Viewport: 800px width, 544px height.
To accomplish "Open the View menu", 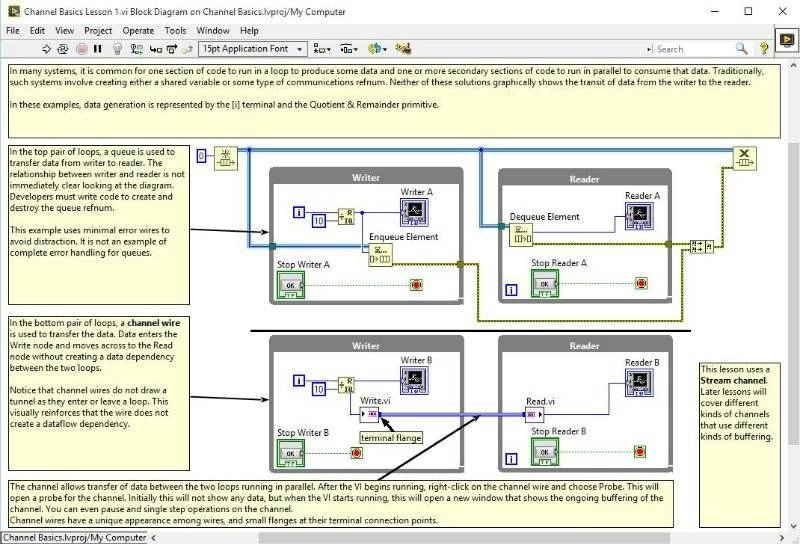I will 64,31.
